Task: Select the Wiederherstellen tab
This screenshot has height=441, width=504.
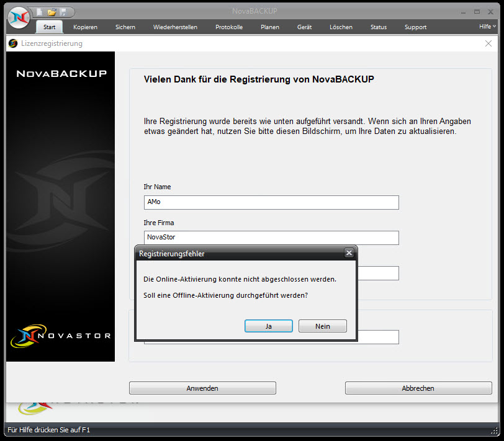Action: click(x=175, y=27)
